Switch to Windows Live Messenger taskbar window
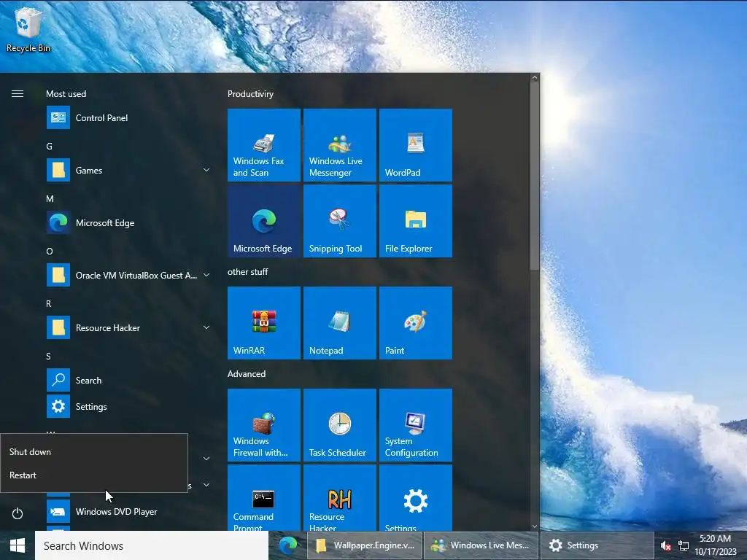Screen dimensions: 747x560 point(481,545)
